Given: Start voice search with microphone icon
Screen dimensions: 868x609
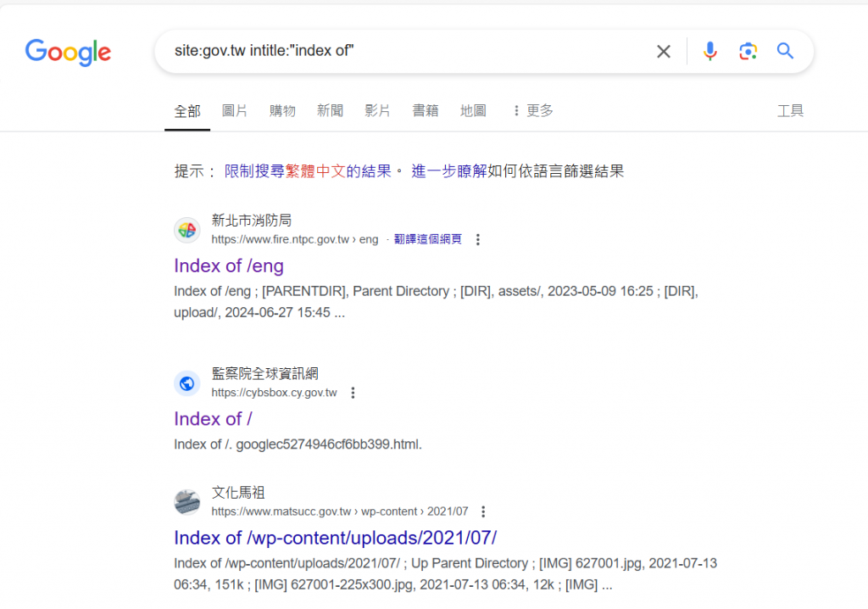Looking at the screenshot, I should pyautogui.click(x=709, y=51).
